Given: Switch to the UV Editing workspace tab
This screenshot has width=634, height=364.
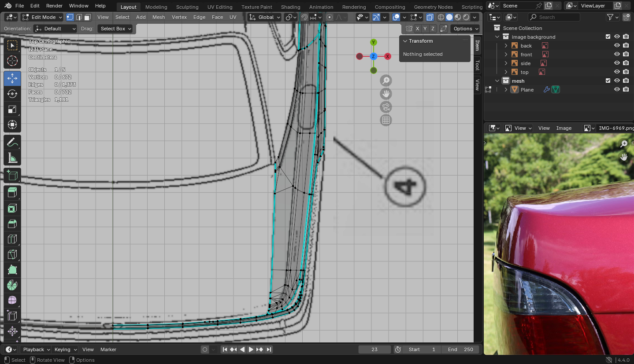Looking at the screenshot, I should 220,7.
